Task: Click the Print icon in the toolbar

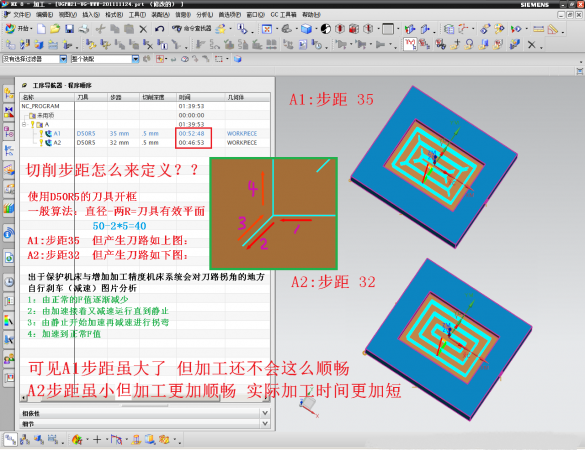Action: coord(84,29)
